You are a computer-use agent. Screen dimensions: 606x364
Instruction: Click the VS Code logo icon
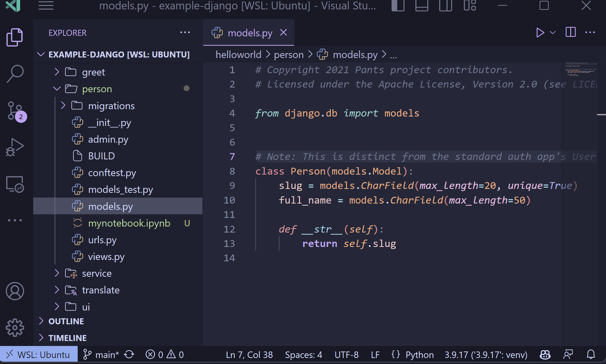click(13, 5)
